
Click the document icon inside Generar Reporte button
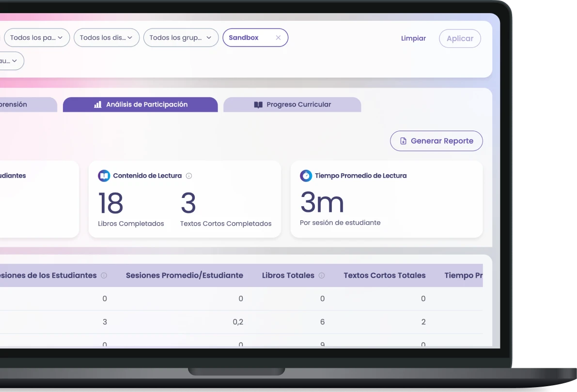pyautogui.click(x=403, y=140)
